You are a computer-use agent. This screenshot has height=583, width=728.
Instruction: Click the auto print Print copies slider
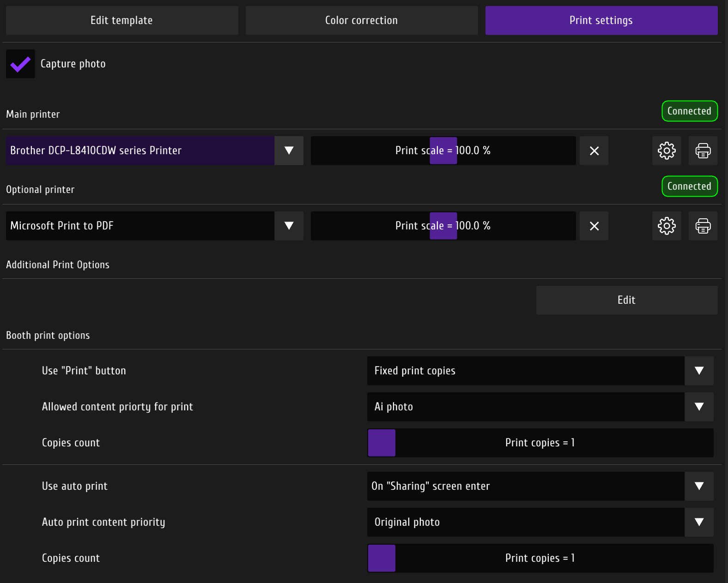click(x=540, y=558)
